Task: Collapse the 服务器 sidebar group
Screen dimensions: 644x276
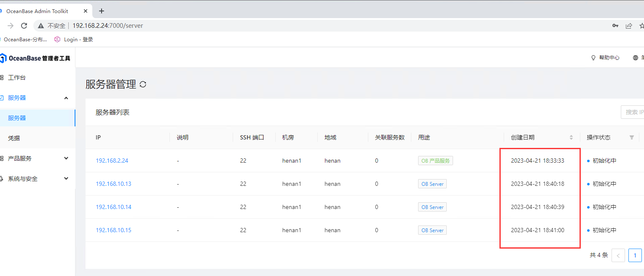Action: point(38,98)
